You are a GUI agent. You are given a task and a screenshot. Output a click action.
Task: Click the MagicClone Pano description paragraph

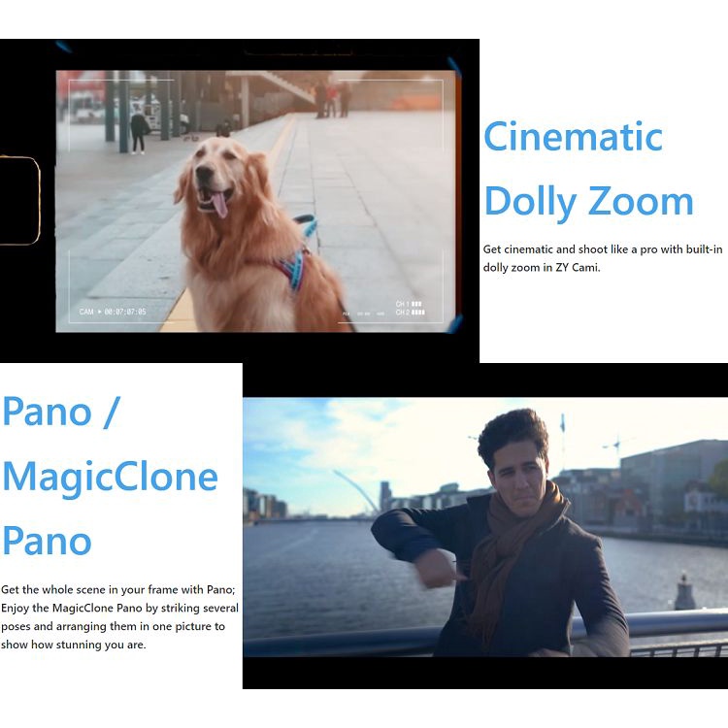click(118, 616)
